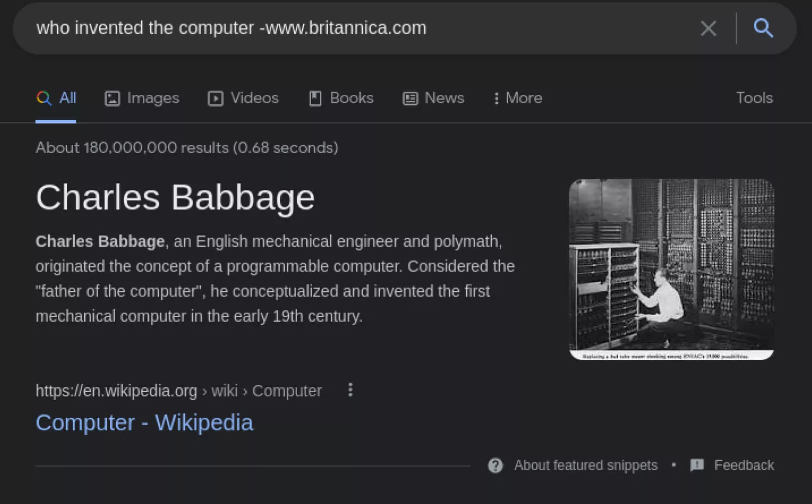Open the ENIAC computer photo thumbnail
Viewport: 812px width, 504px height.
point(671,269)
